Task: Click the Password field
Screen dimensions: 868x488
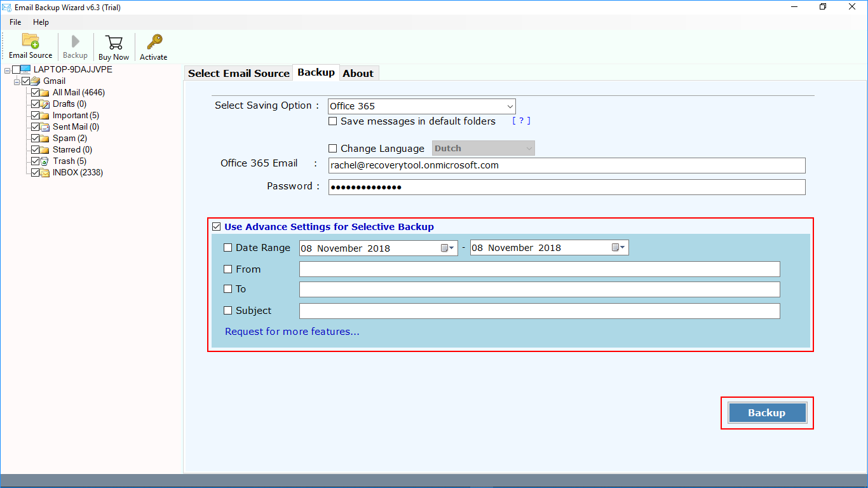Action: pos(567,187)
